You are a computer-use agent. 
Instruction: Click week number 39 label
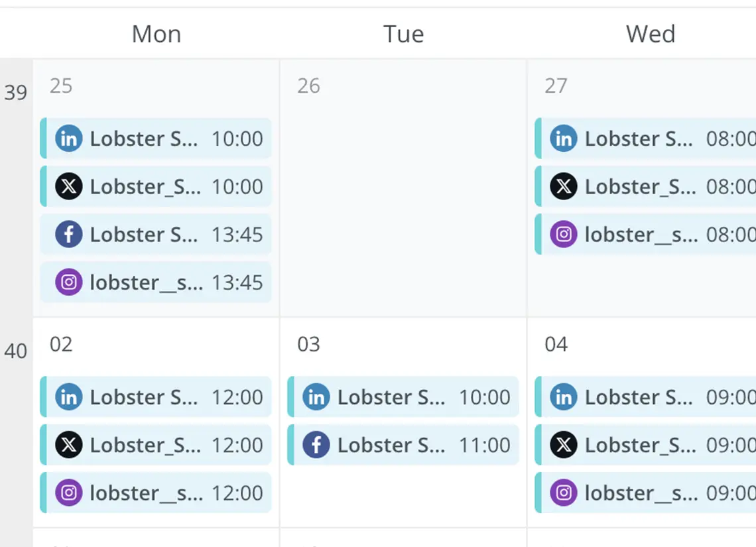tap(16, 92)
